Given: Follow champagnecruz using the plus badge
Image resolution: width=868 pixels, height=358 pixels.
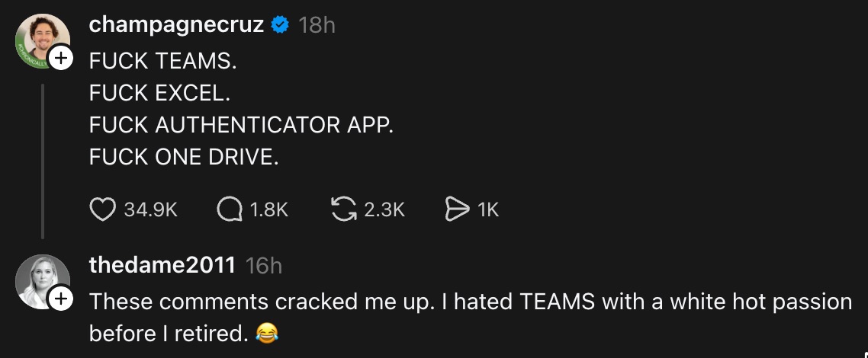Looking at the screenshot, I should tap(61, 59).
